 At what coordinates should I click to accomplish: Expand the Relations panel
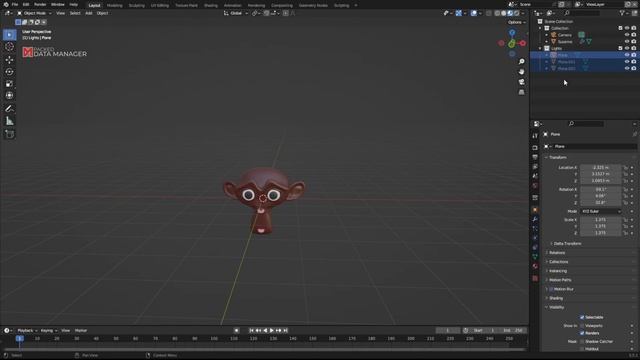click(x=557, y=253)
